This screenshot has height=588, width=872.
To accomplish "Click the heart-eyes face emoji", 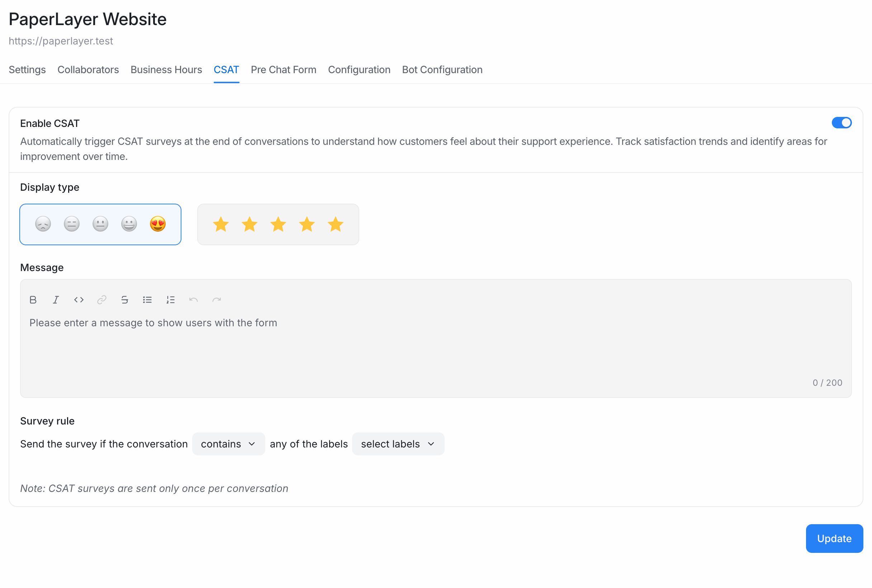I will [x=158, y=224].
